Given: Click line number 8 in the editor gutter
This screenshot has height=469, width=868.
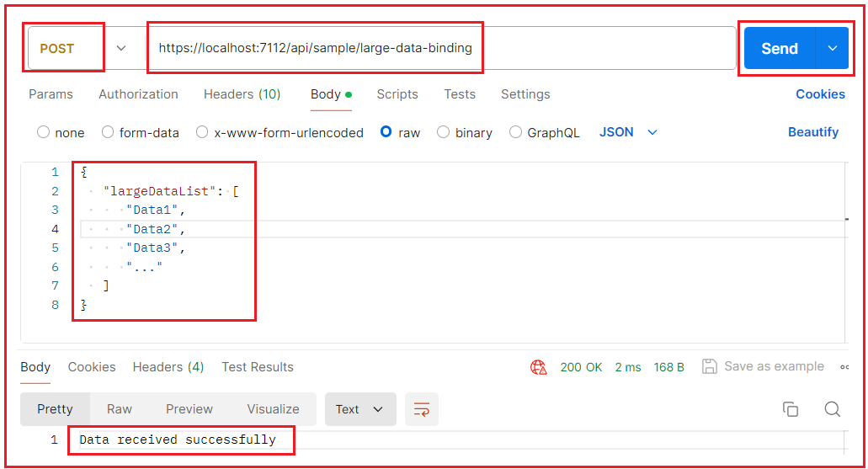Looking at the screenshot, I should coord(55,305).
